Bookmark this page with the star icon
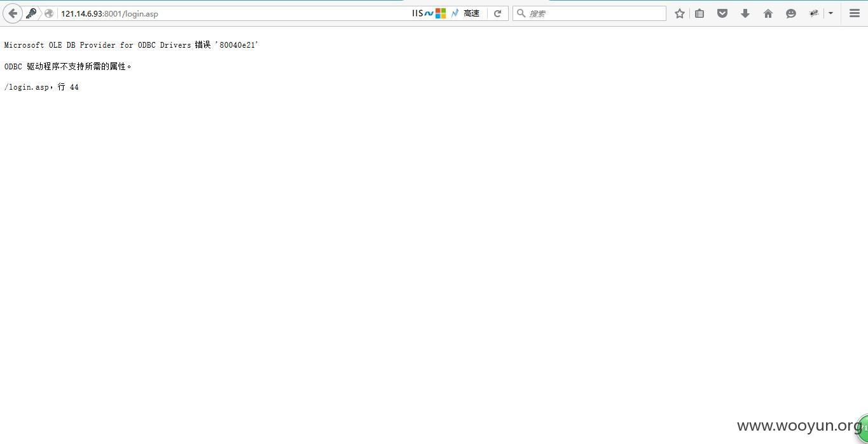This screenshot has width=868, height=444. point(680,13)
